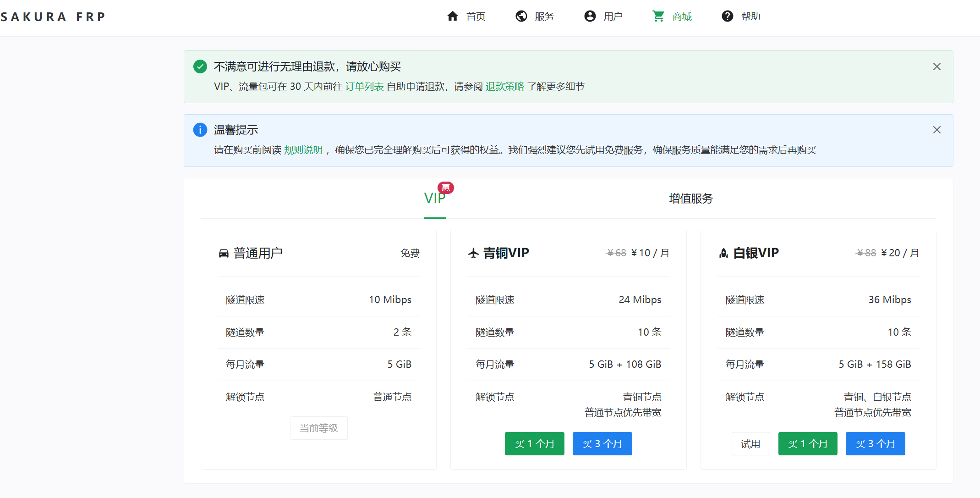
Task: Select the VIP tab
Action: coord(435,199)
